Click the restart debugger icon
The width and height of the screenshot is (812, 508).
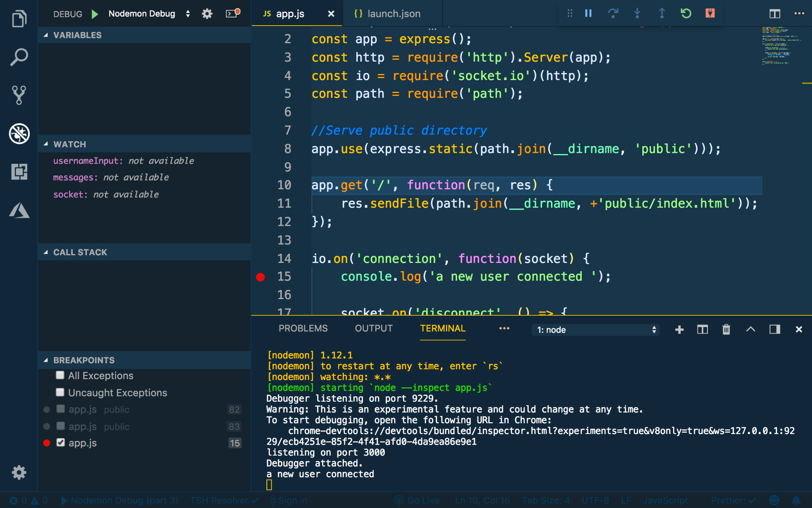(685, 13)
